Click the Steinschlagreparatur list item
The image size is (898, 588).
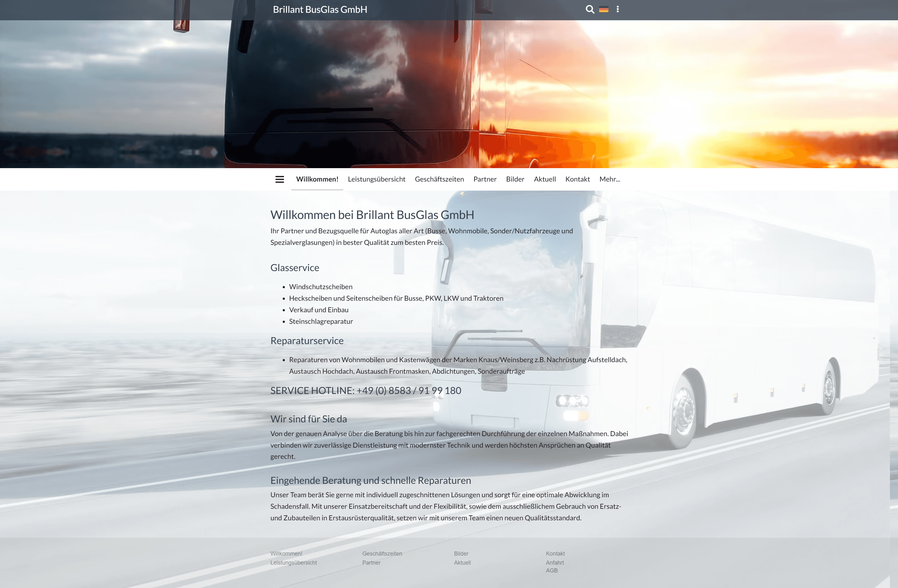pos(321,321)
